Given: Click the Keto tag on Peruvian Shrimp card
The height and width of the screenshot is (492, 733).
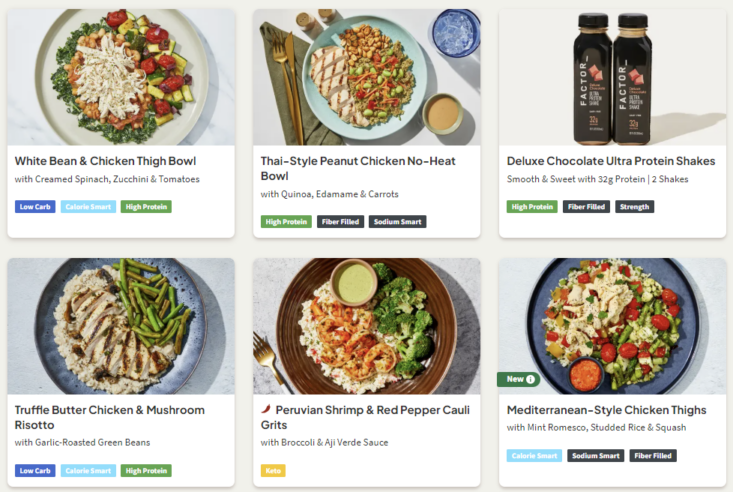Looking at the screenshot, I should point(273,470).
